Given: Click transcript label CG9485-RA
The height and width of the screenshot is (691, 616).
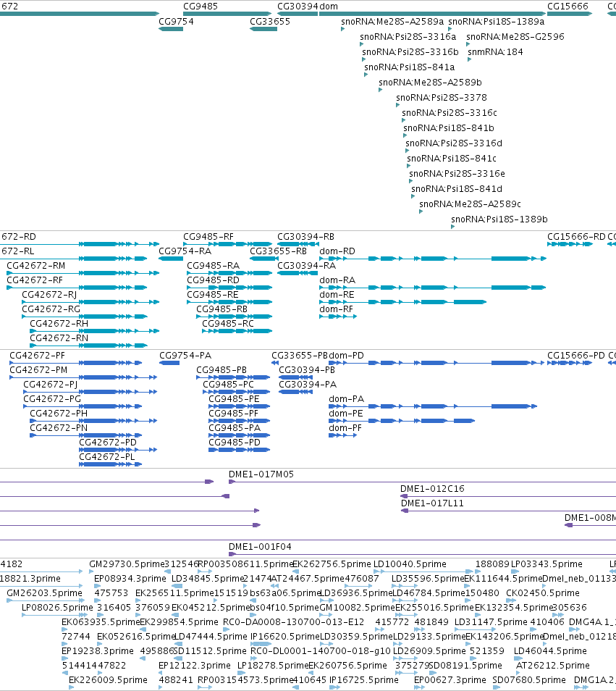Looking at the screenshot, I should (x=213, y=266).
